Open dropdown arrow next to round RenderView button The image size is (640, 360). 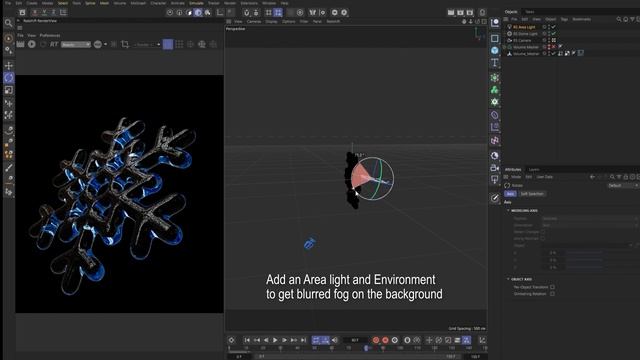105,44
